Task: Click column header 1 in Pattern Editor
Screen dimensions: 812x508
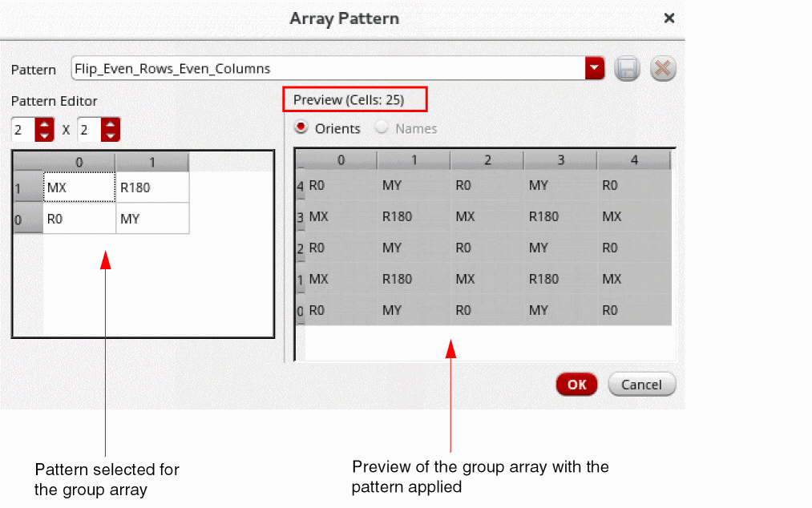Action: pos(152,163)
